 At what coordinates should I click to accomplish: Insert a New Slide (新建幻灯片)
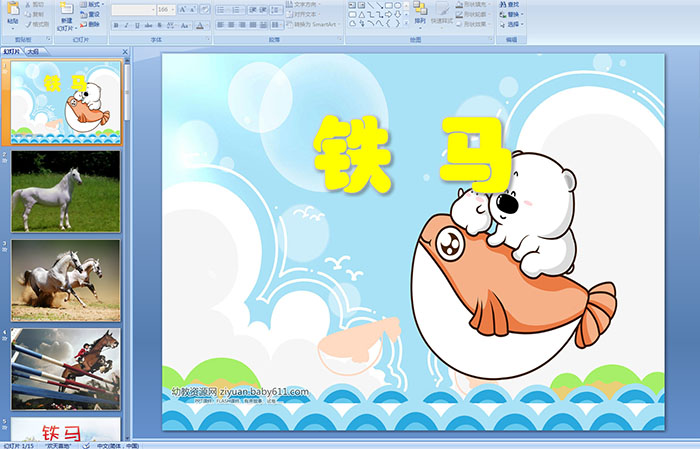click(66, 16)
